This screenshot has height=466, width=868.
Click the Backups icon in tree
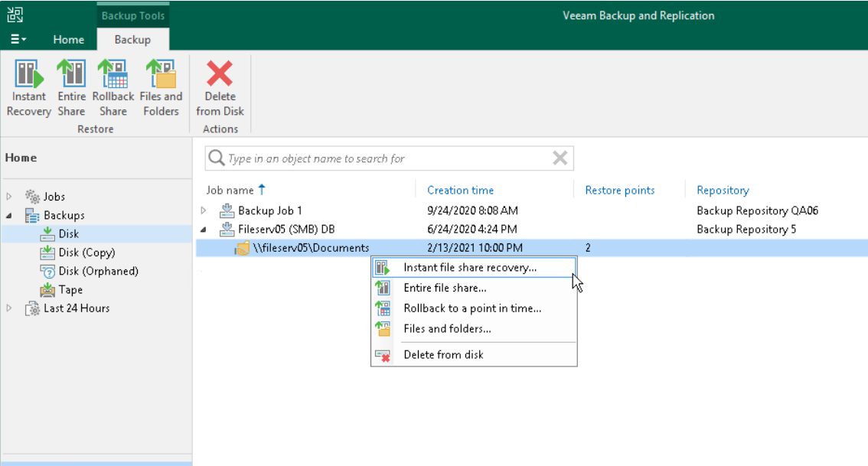[33, 215]
